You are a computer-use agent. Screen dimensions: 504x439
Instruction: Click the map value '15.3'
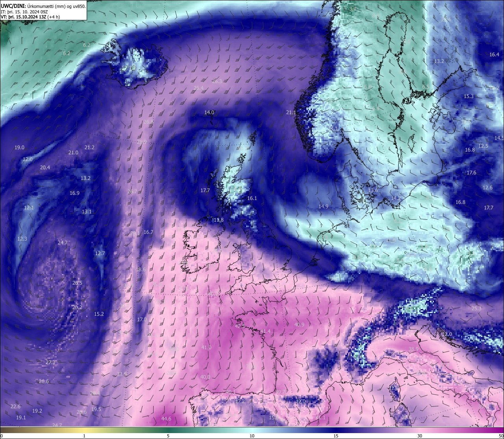[469, 96]
